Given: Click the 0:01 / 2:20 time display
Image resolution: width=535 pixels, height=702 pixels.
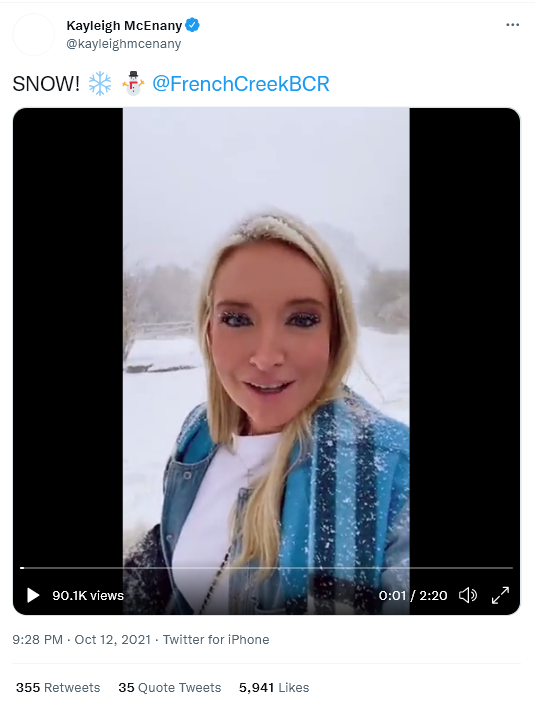Looking at the screenshot, I should tap(413, 595).
